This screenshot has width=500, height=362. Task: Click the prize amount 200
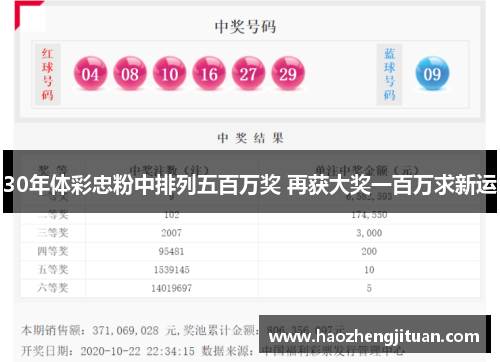(369, 251)
